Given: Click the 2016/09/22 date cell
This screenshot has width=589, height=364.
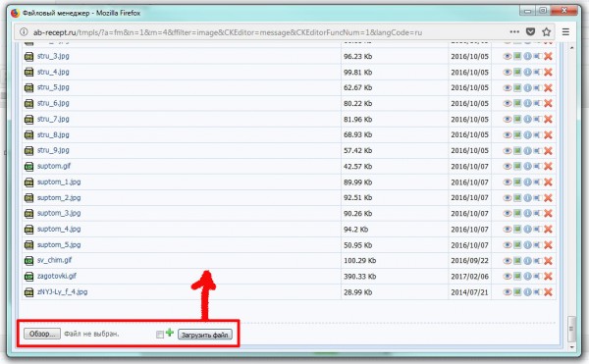Looking at the screenshot, I should 469,260.
